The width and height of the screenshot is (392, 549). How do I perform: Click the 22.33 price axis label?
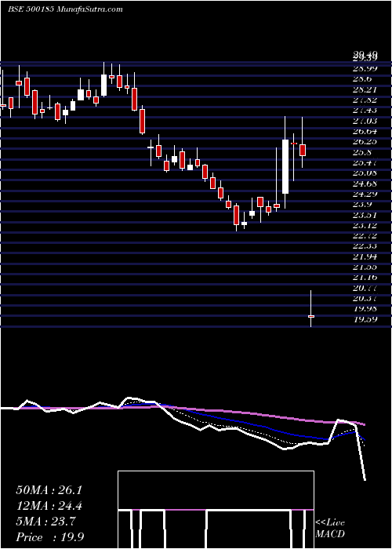(x=365, y=246)
